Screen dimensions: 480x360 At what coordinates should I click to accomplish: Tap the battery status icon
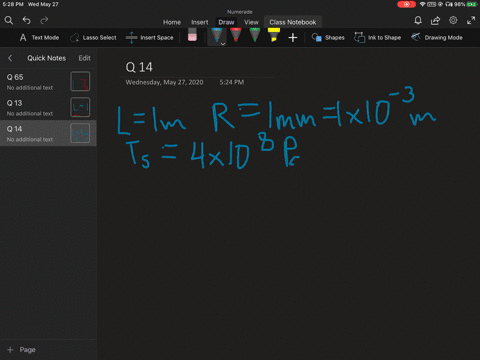(472, 4)
